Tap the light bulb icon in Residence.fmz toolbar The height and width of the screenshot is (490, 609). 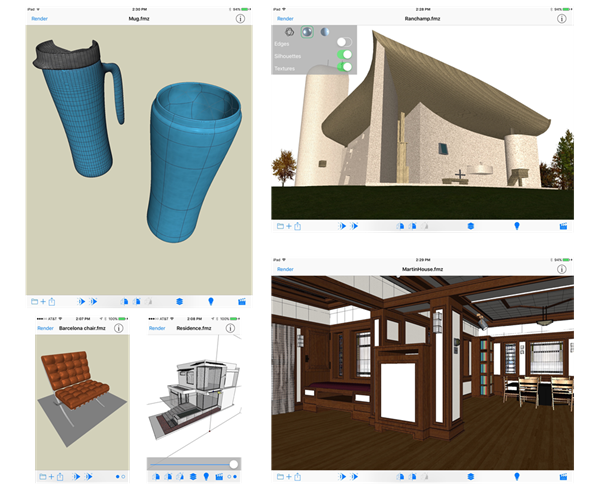click(206, 477)
